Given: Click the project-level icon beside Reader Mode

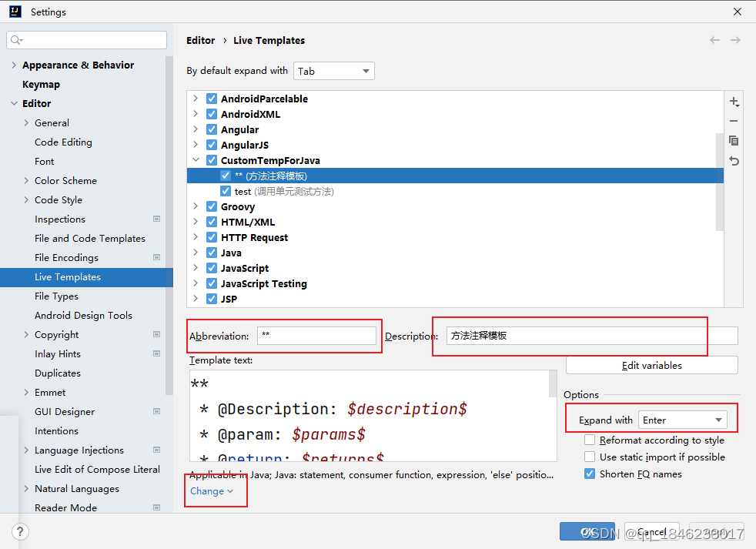Looking at the screenshot, I should point(157,507).
